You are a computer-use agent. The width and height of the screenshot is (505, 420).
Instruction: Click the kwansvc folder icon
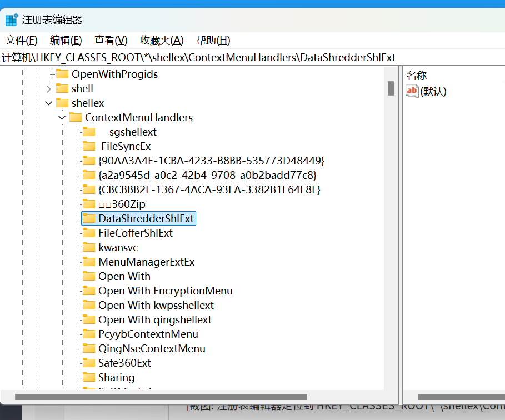[89, 248]
